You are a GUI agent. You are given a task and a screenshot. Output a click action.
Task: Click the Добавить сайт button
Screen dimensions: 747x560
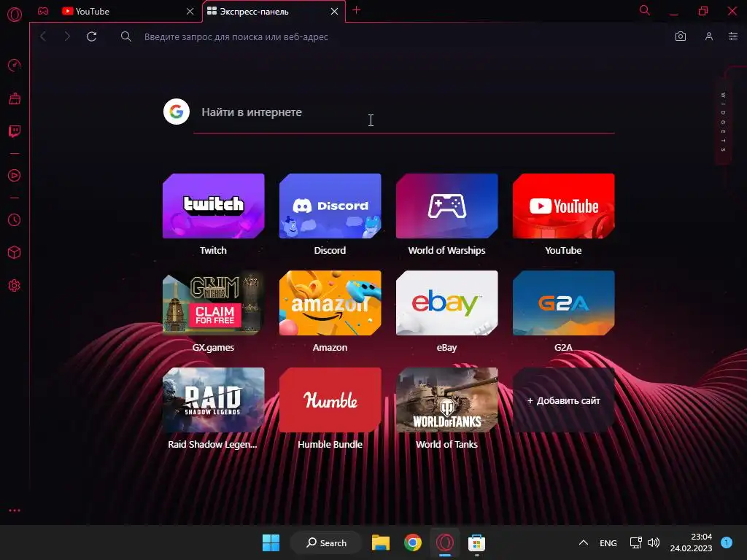coord(564,400)
